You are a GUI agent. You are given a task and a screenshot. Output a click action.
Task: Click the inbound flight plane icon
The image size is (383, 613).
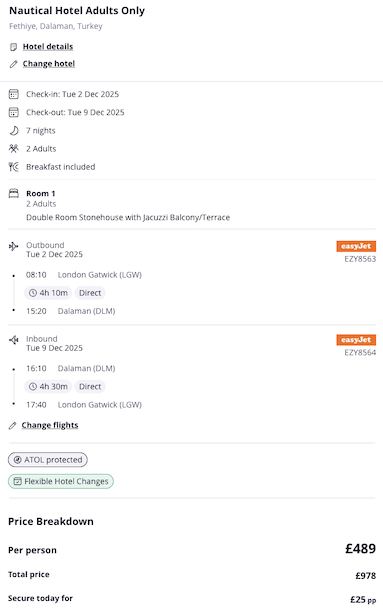tap(14, 340)
